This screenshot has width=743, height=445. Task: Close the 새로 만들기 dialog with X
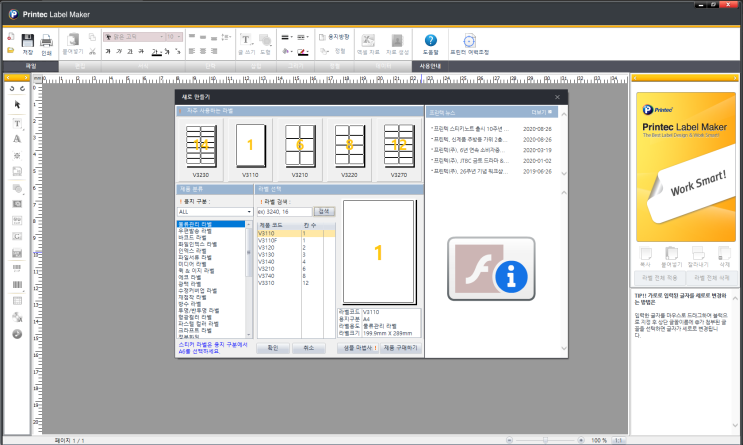557,97
